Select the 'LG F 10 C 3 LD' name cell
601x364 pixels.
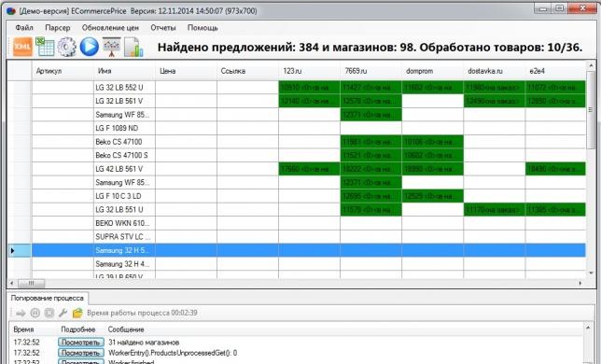[x=124, y=196]
